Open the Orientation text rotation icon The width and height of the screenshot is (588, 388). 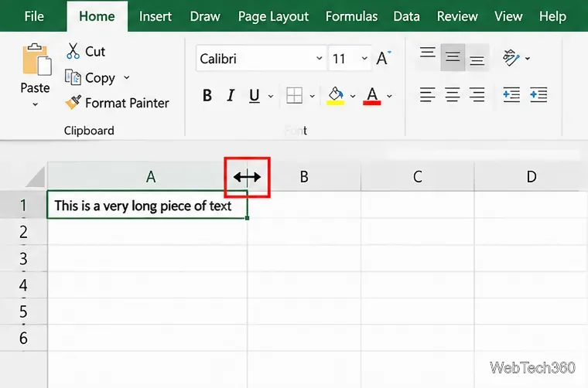[x=511, y=58]
